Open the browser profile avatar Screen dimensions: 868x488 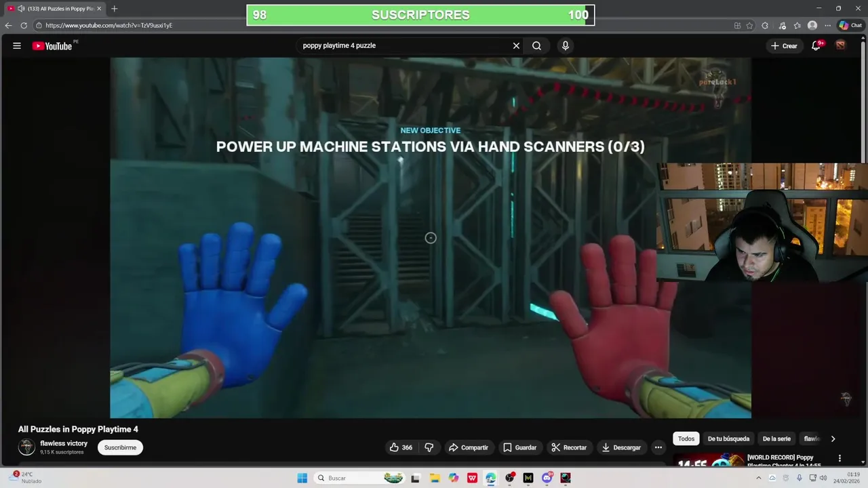tap(812, 26)
